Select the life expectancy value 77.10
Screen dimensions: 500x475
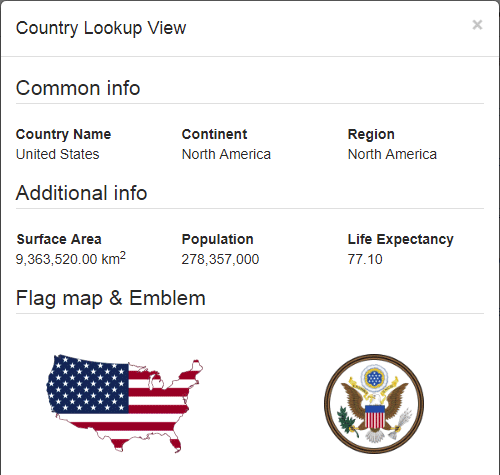pyautogui.click(x=365, y=259)
